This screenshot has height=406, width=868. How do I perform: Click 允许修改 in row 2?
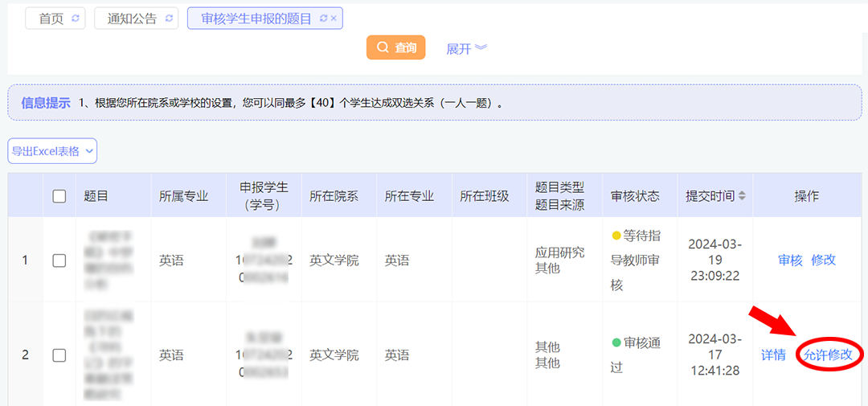click(828, 355)
